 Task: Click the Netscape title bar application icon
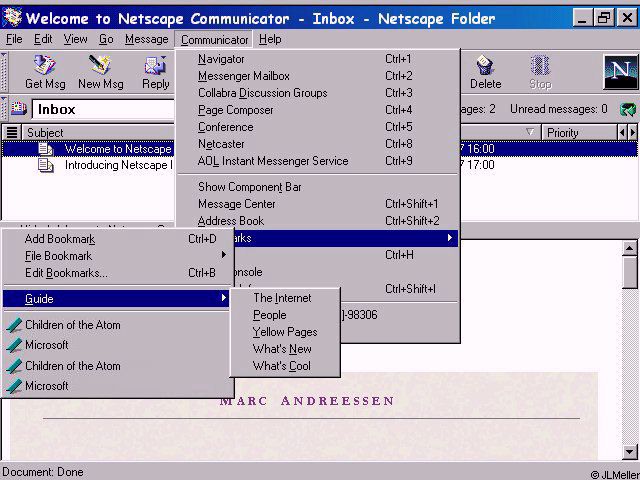(x=12, y=18)
